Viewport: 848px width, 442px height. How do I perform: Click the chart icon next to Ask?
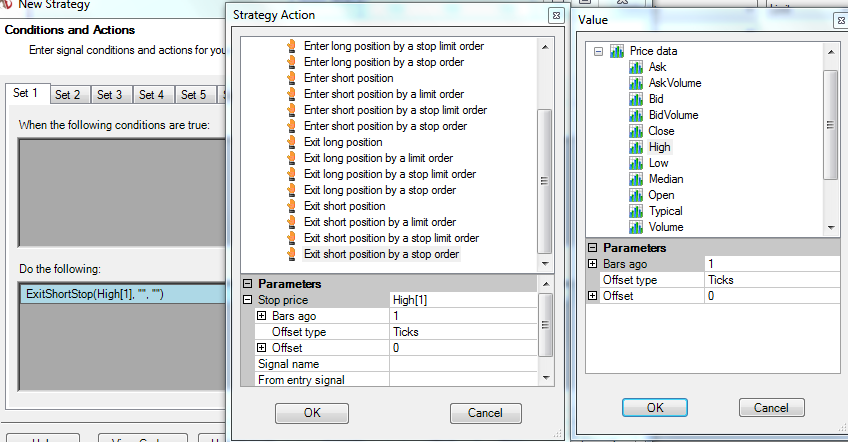click(x=636, y=67)
